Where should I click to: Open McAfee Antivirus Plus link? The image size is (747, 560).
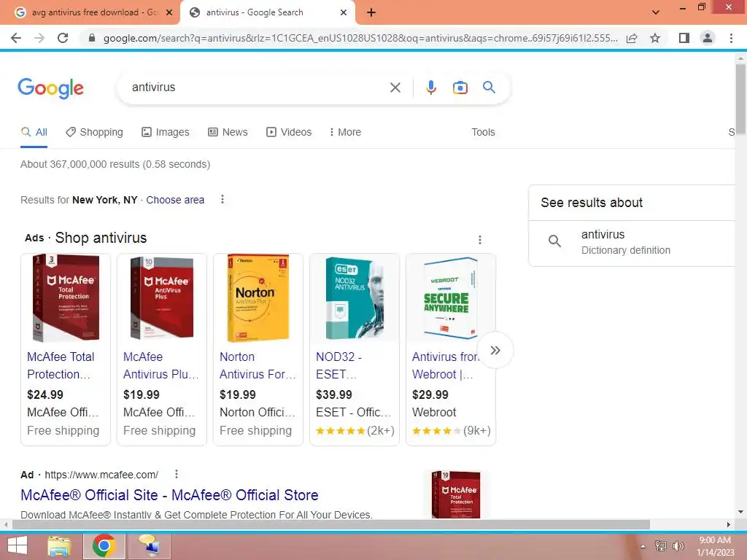click(161, 365)
